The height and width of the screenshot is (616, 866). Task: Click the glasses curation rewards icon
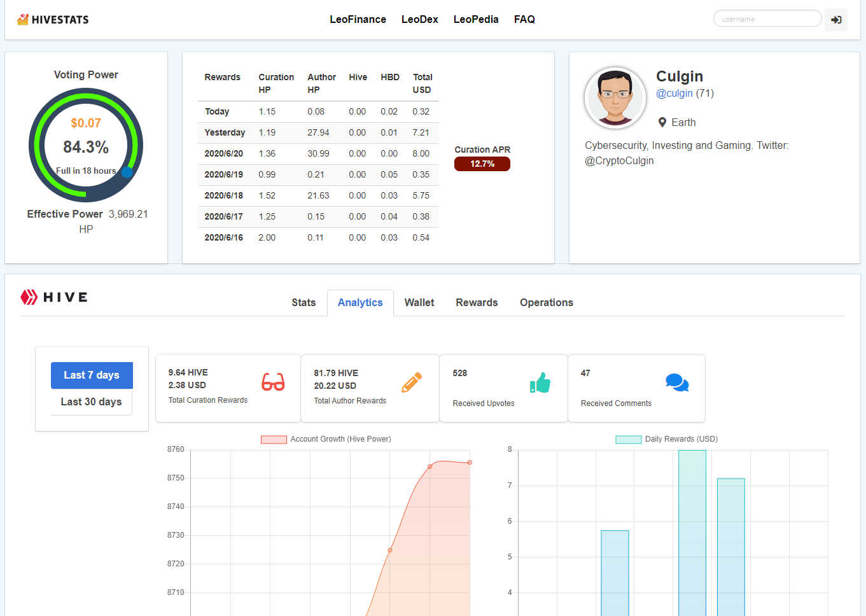point(273,382)
